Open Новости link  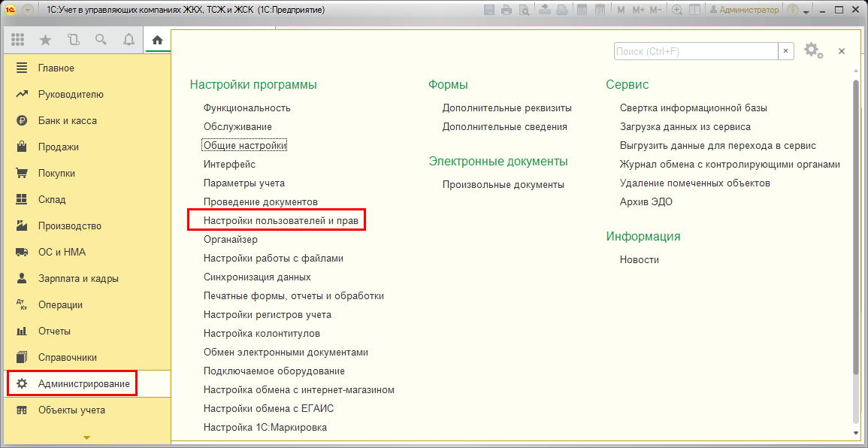(x=640, y=260)
